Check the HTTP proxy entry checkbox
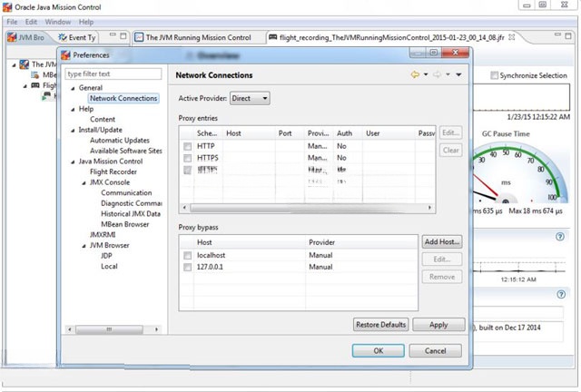The width and height of the screenshot is (581, 392). coord(188,146)
